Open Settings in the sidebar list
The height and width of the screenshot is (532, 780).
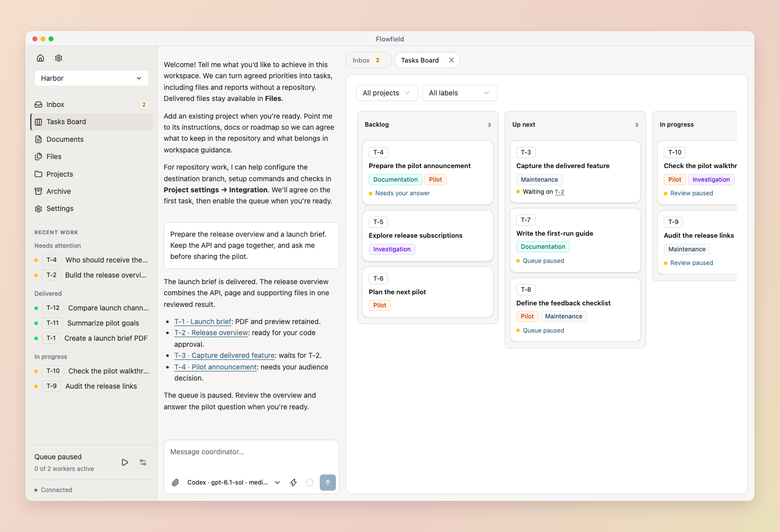pos(91,208)
